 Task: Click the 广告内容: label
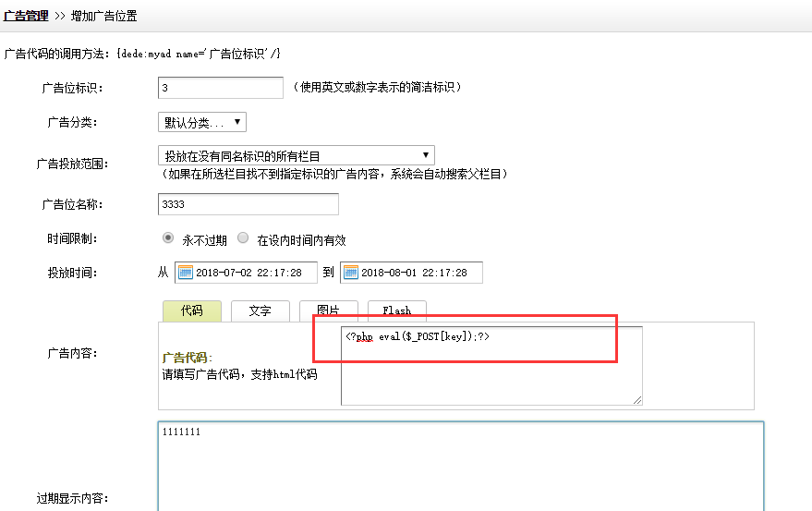[72, 354]
